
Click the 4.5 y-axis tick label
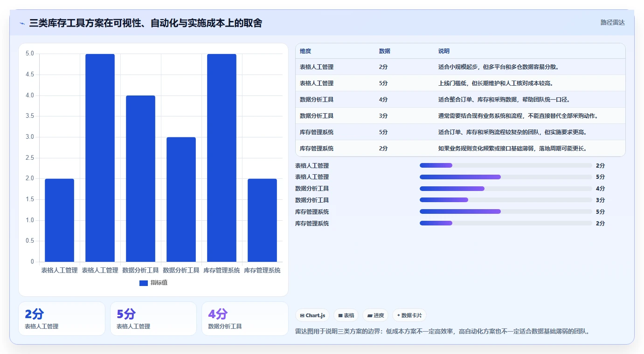(29, 75)
